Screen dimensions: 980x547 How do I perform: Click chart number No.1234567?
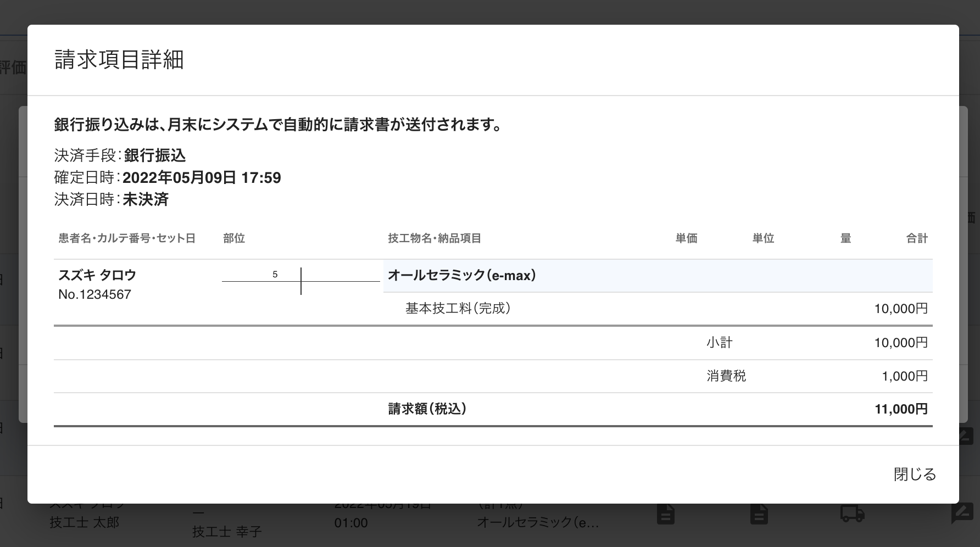pyautogui.click(x=94, y=294)
